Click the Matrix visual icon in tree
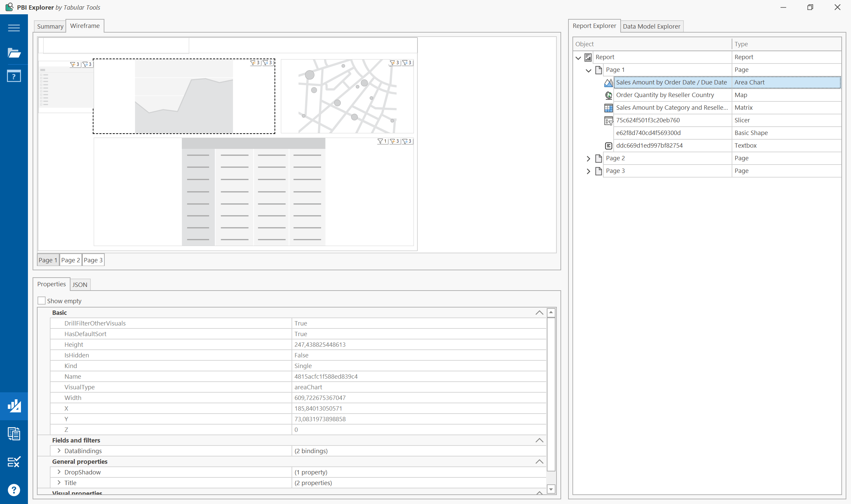 [609, 108]
